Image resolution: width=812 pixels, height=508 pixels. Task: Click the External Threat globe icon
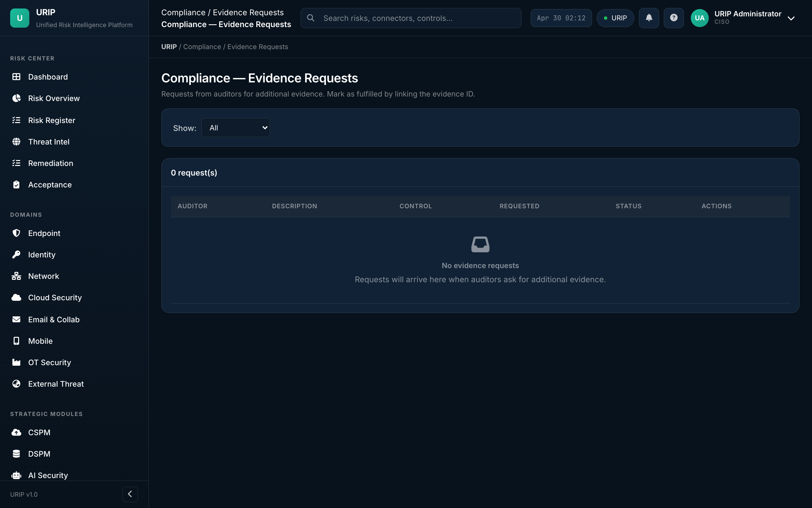point(16,384)
